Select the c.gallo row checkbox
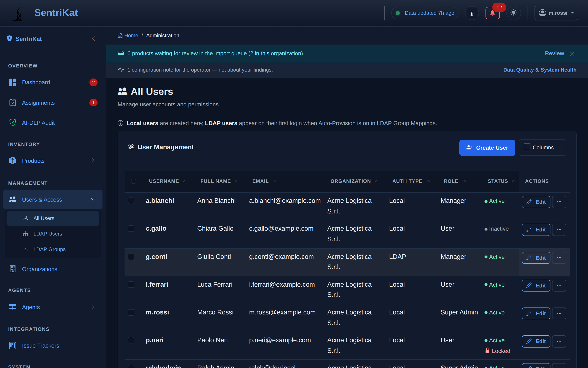The width and height of the screenshot is (588, 368). click(131, 229)
